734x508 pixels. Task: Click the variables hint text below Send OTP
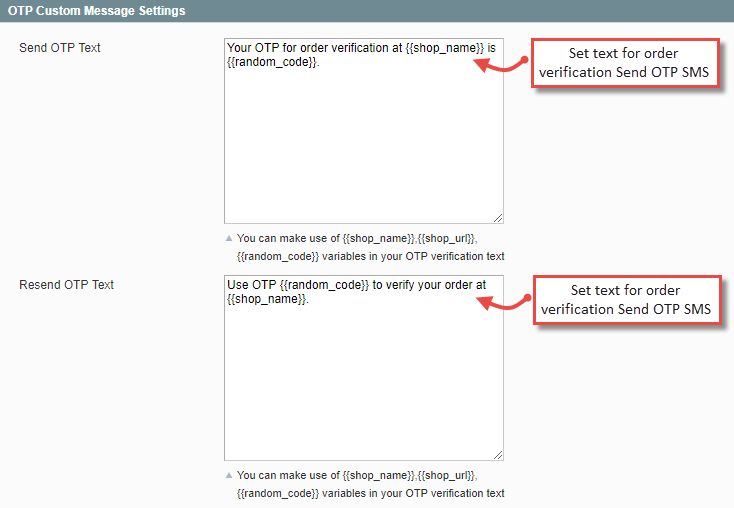tap(370, 247)
